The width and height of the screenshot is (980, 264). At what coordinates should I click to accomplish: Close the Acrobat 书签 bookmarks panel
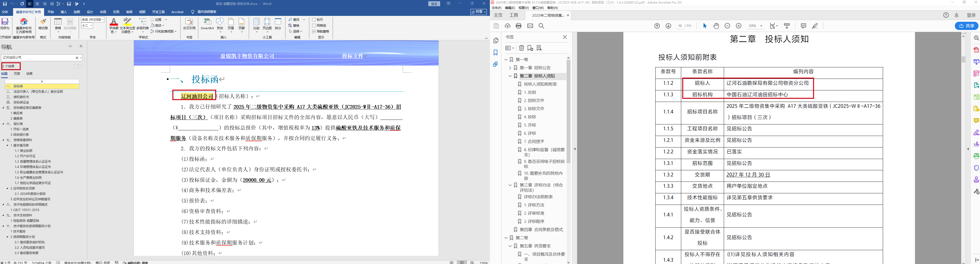click(565, 37)
